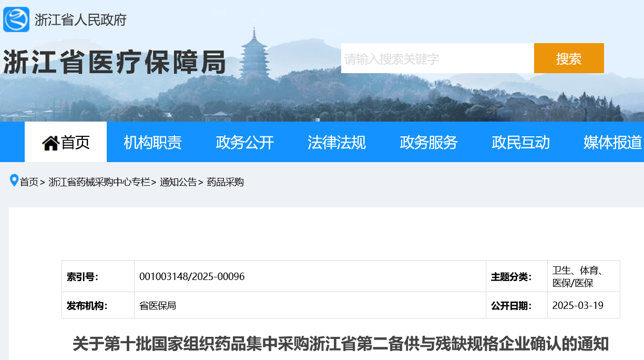Viewport: 644px width, 360px height.
Task: Open 药品采购 breadcrumb link
Action: pos(225,182)
